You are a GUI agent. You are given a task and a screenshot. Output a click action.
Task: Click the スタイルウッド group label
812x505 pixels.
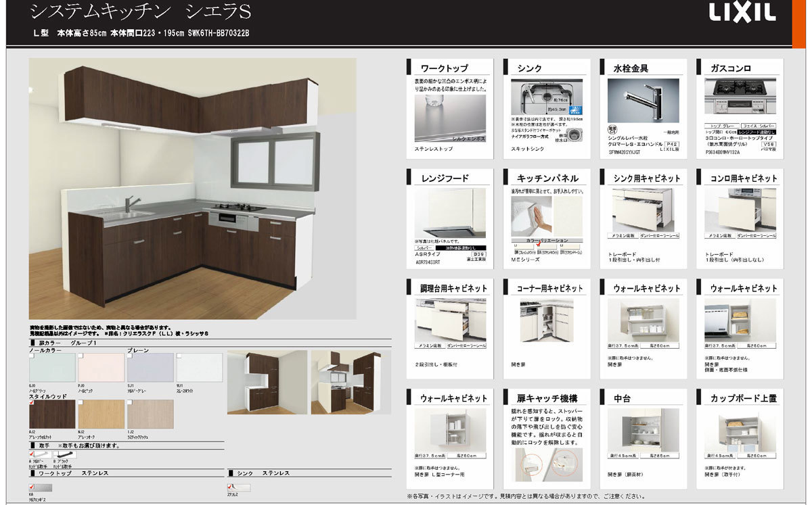click(48, 396)
